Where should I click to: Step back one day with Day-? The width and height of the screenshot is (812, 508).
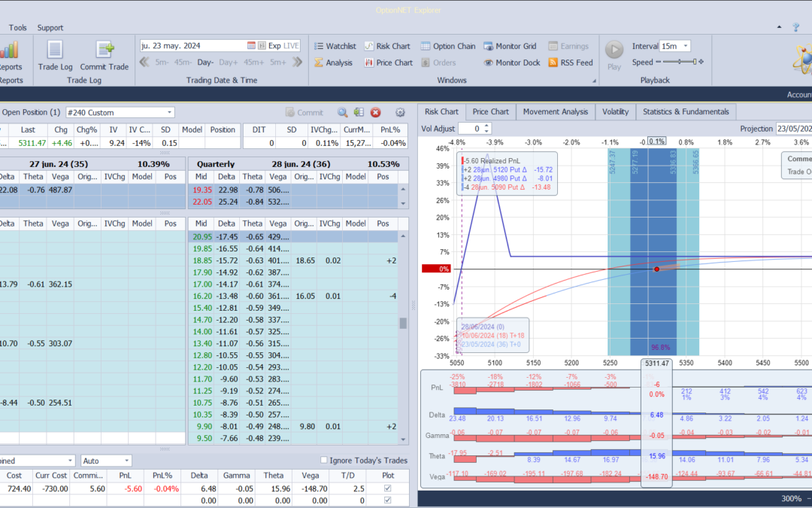pos(205,62)
